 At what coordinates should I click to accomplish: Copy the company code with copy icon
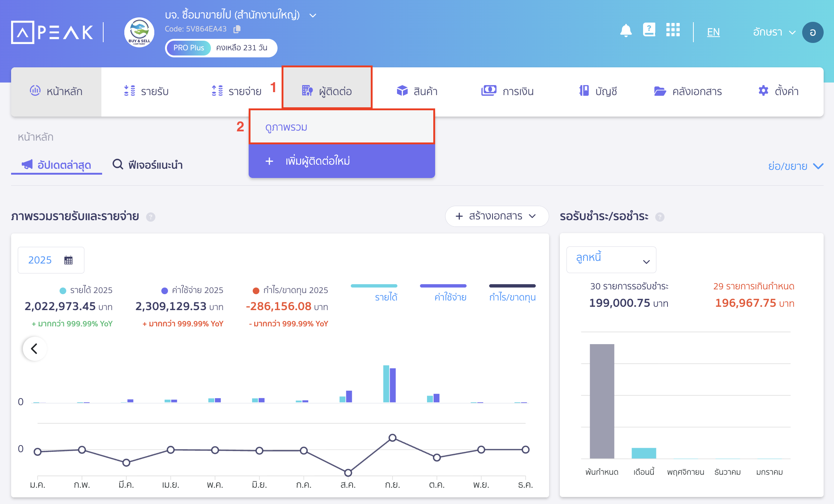click(237, 29)
